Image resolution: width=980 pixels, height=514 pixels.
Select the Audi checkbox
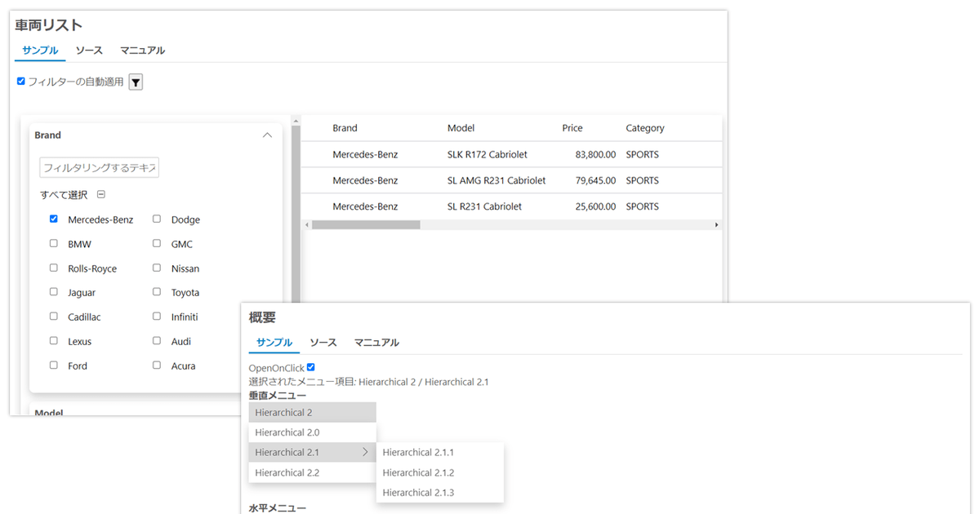coord(156,341)
